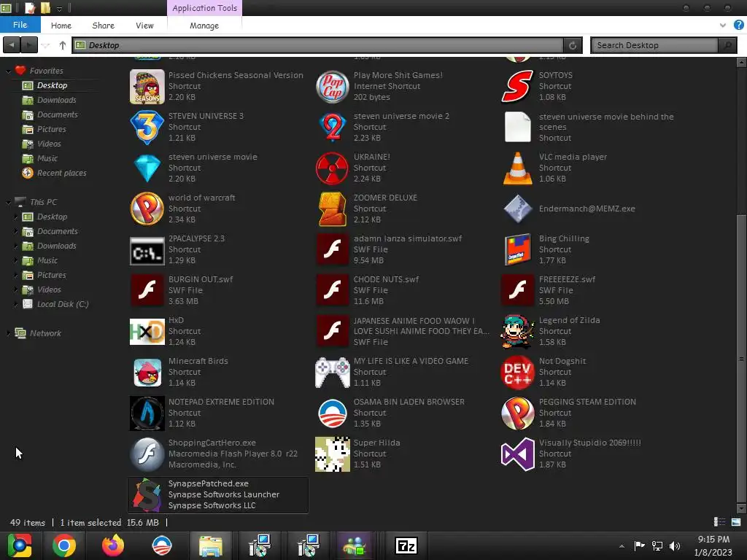Select the world of warcraft icon
The width and height of the screenshot is (747, 560).
click(x=147, y=209)
